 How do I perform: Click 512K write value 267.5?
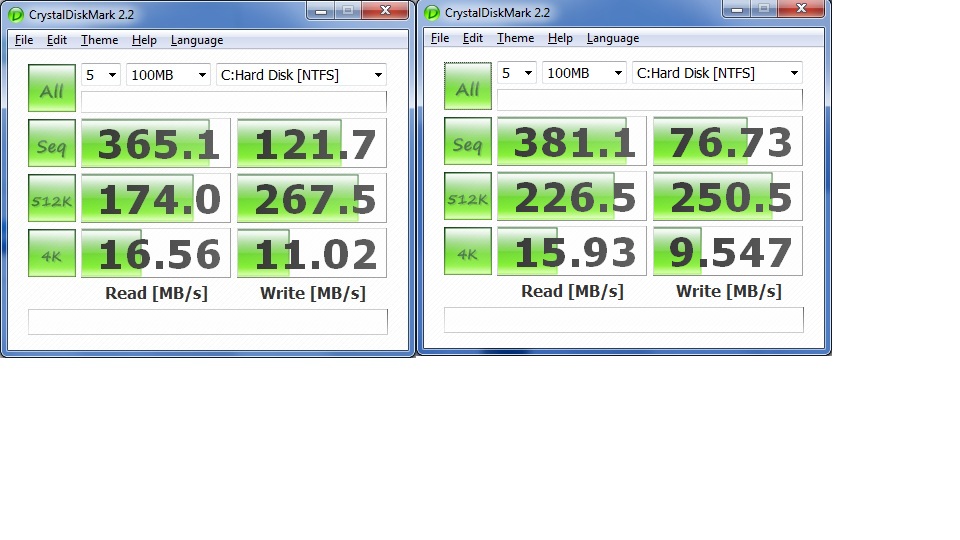(x=312, y=198)
